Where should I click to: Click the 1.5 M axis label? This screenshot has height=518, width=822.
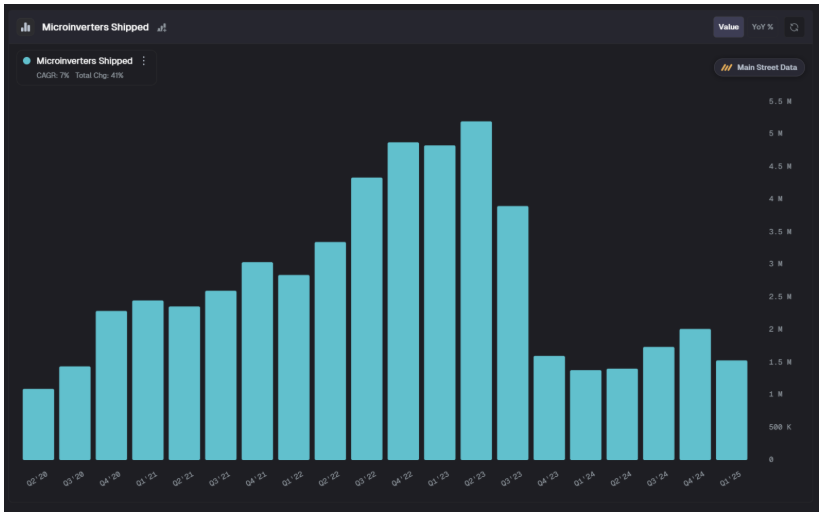[x=780, y=362]
